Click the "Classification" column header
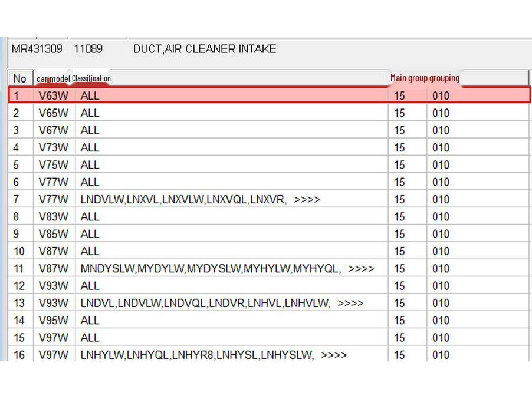 coord(91,78)
